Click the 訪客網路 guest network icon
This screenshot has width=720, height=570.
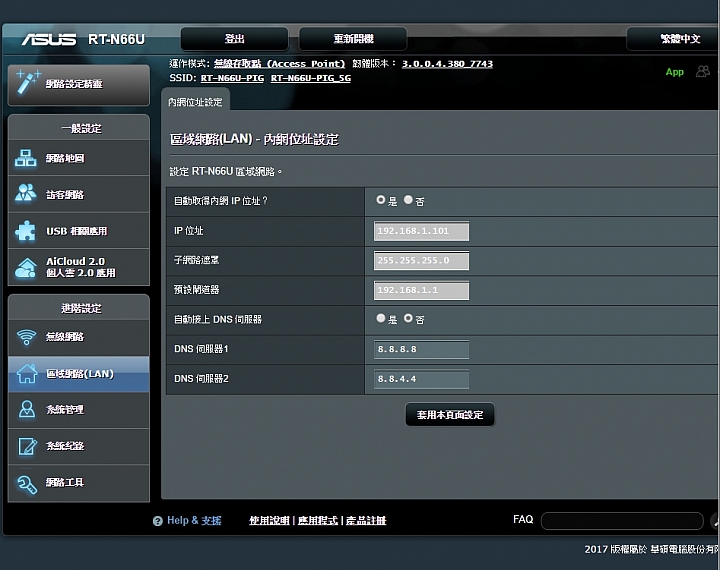pos(26,193)
